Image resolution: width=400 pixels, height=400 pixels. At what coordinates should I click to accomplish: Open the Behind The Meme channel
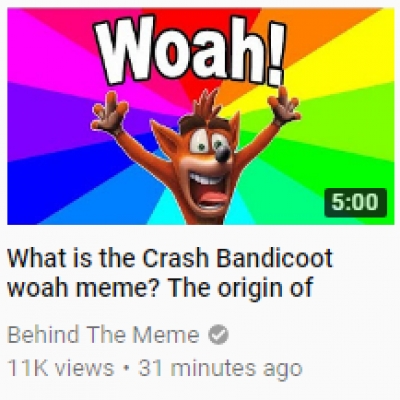click(x=103, y=335)
